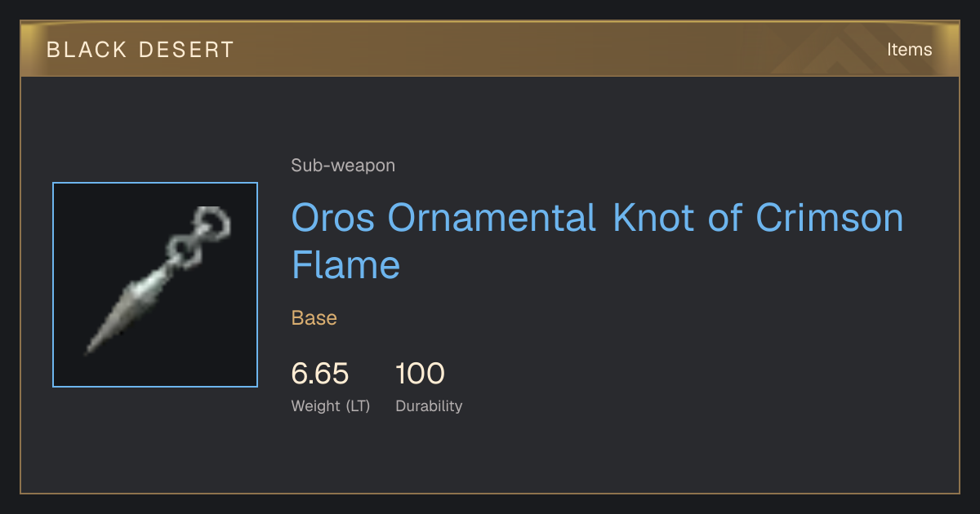Click the ornamental knot item icon

158,281
